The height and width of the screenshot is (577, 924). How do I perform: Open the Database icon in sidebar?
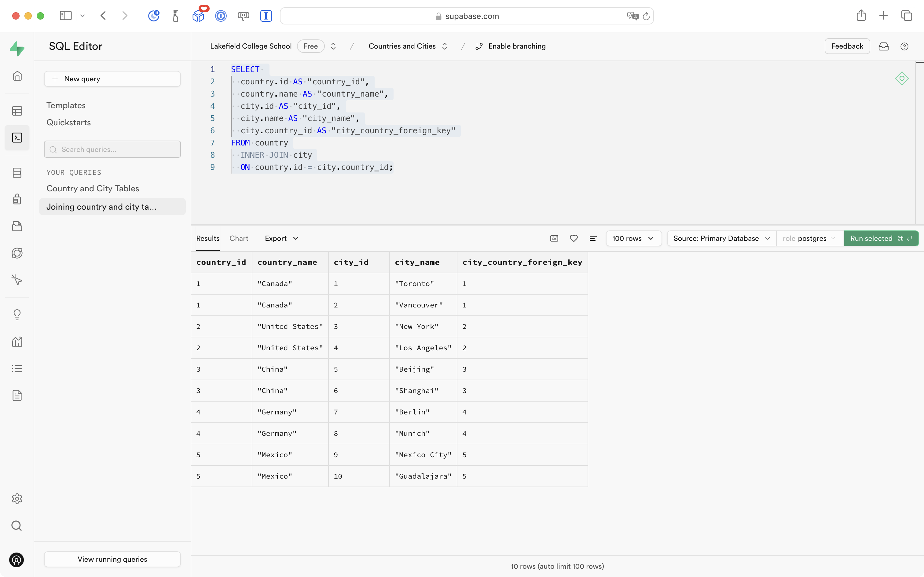pyautogui.click(x=17, y=172)
